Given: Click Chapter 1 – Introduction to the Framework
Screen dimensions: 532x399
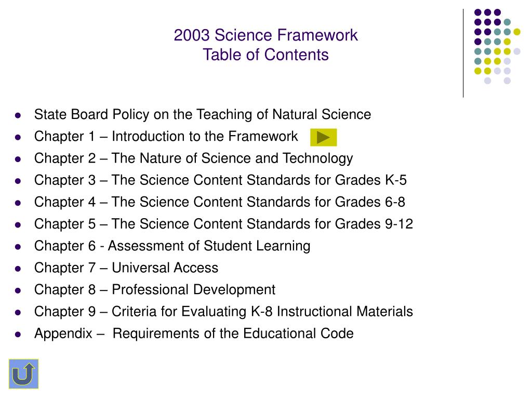Looking at the screenshot, I should point(166,137).
